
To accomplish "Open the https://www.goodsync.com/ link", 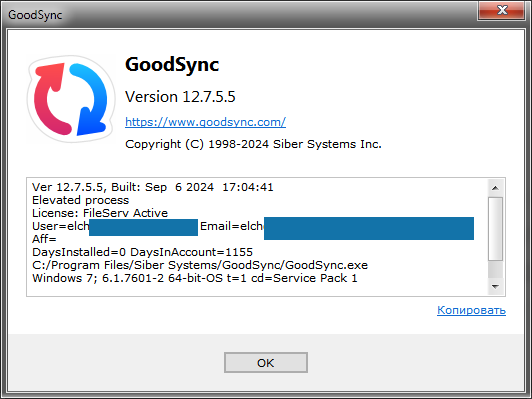I will [x=205, y=122].
